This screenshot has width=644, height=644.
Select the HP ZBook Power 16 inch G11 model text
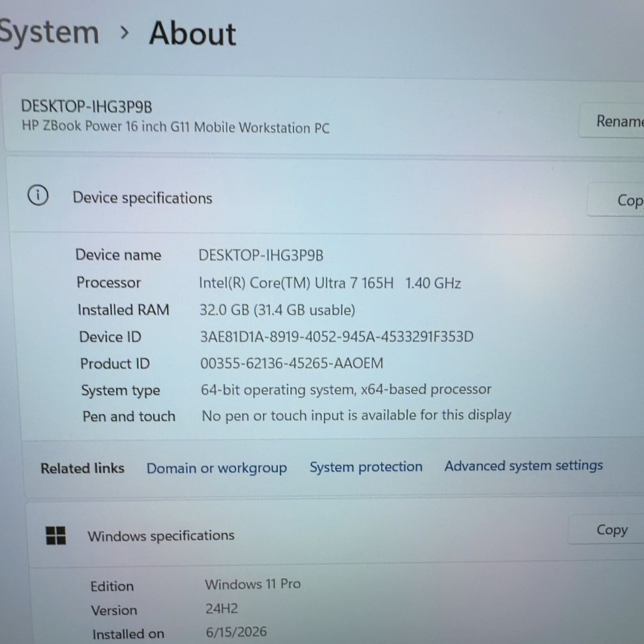(x=176, y=127)
